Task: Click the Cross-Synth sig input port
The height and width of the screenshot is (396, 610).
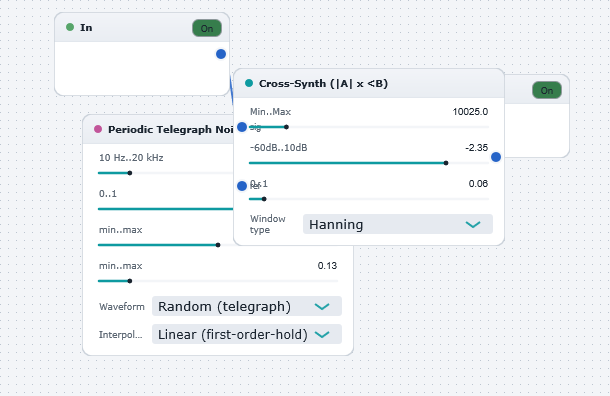Action: pos(242,127)
